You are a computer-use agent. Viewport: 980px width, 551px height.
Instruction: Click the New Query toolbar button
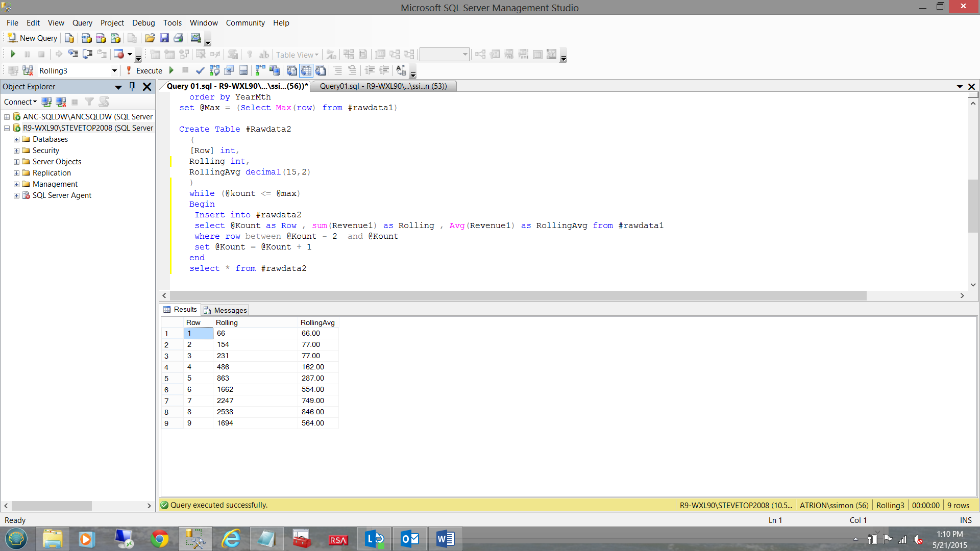tap(33, 38)
